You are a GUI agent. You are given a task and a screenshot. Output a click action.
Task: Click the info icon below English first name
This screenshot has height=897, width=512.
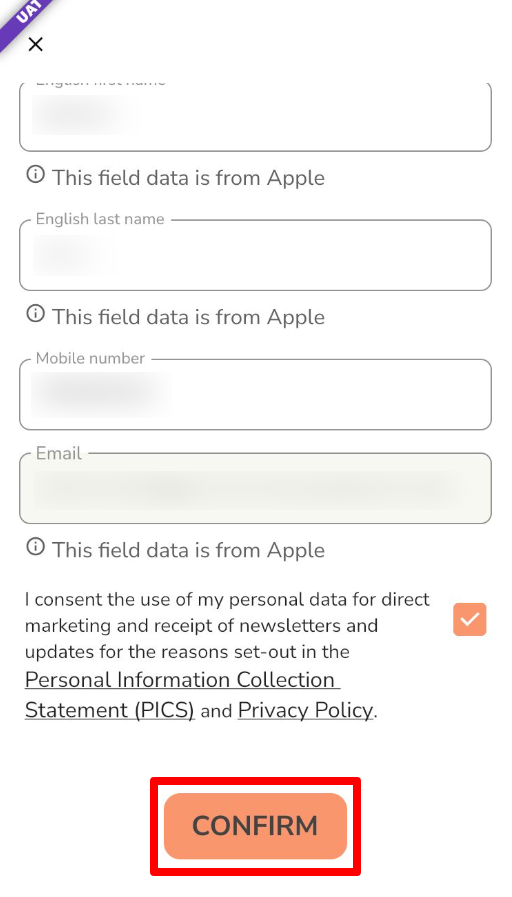(35, 174)
